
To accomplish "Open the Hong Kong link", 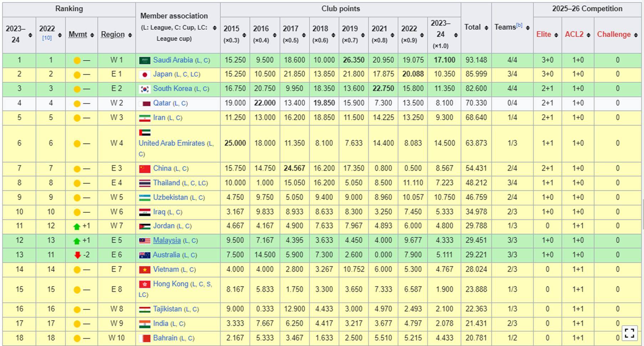I will pyautogui.click(x=170, y=284).
